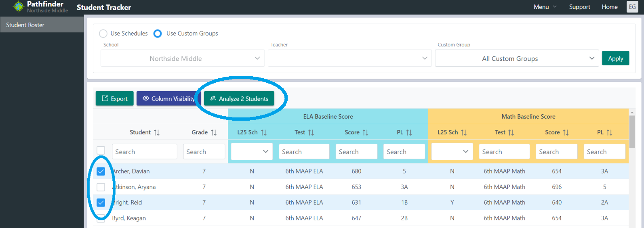Screen dimensions: 644x228
Task: Click the ELA PL search field
Action: click(x=404, y=152)
